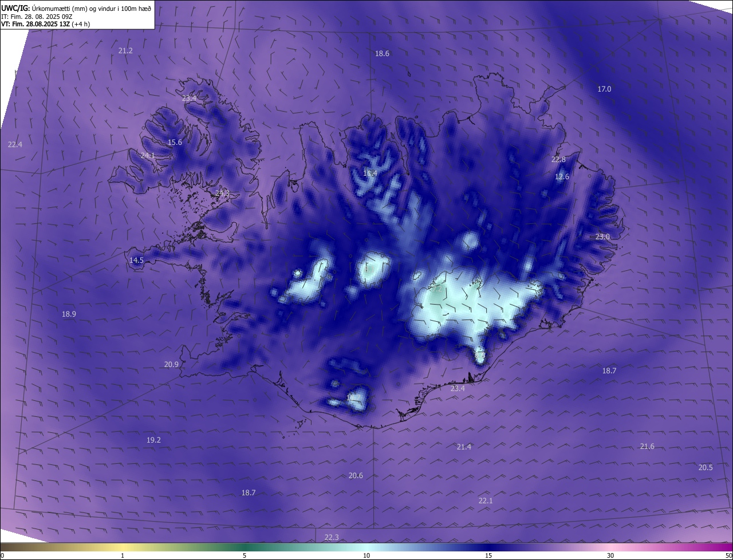Click the color scale tick labeled 30
The image size is (733, 560).
click(x=610, y=555)
